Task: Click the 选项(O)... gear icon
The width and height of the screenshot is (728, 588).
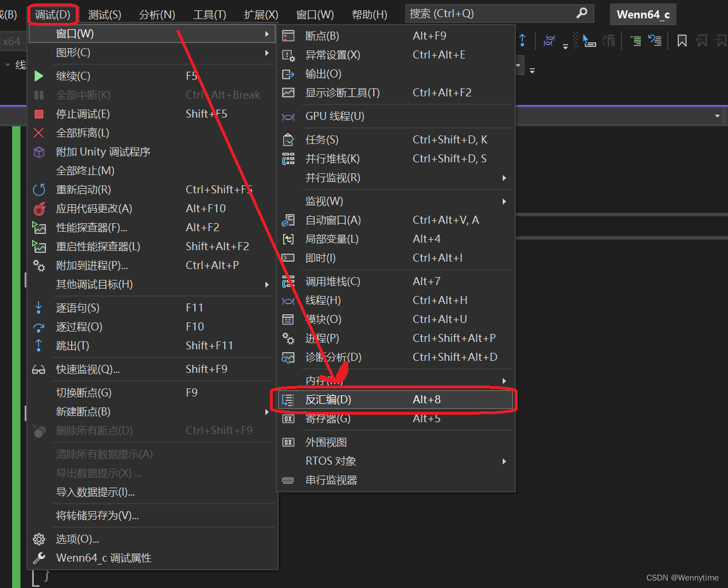Action: pyautogui.click(x=39, y=539)
